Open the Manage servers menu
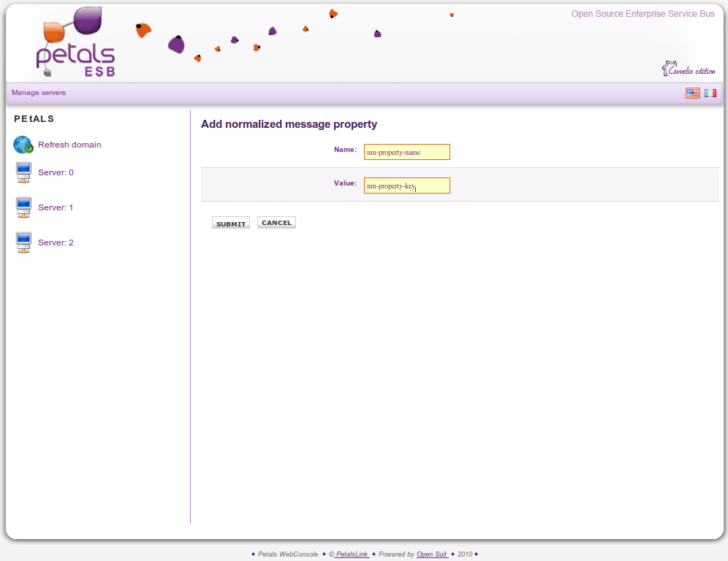 tap(39, 93)
